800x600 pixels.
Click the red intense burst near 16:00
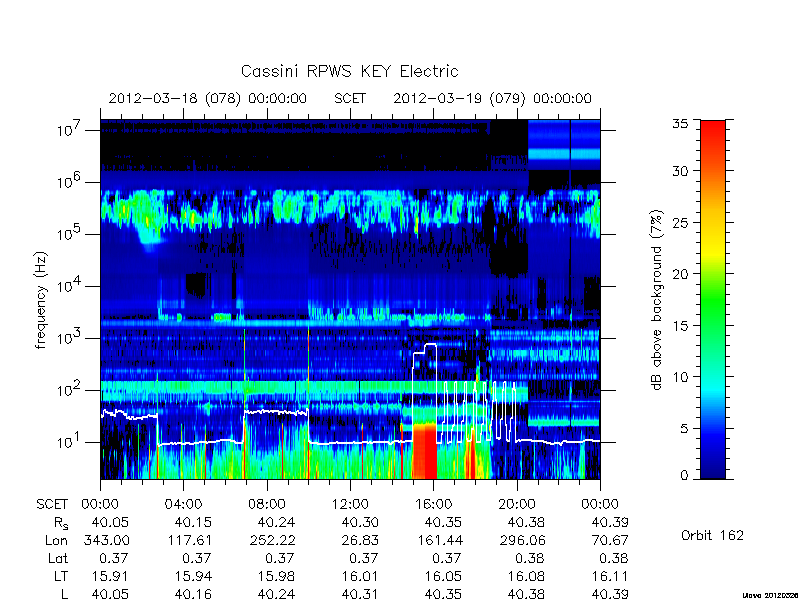point(424,451)
